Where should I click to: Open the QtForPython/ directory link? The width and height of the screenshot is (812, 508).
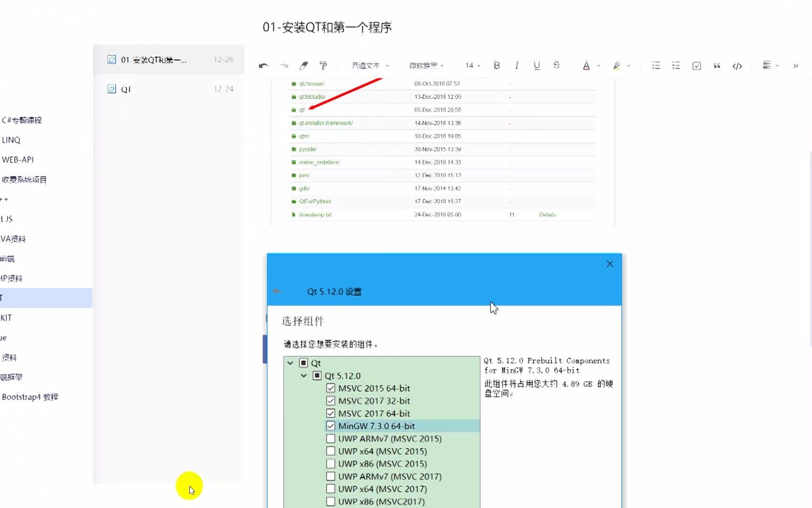[315, 201]
